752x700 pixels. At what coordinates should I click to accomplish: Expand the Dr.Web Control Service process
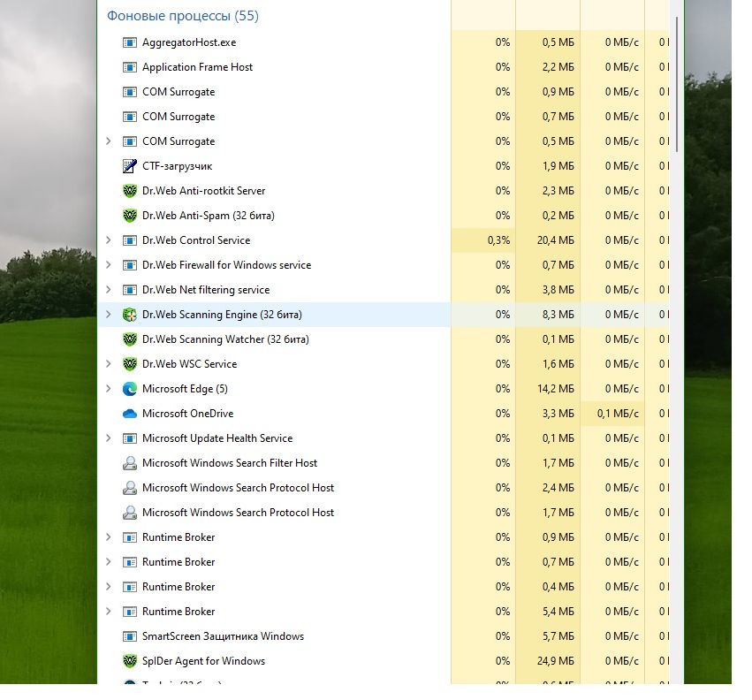pyautogui.click(x=109, y=240)
